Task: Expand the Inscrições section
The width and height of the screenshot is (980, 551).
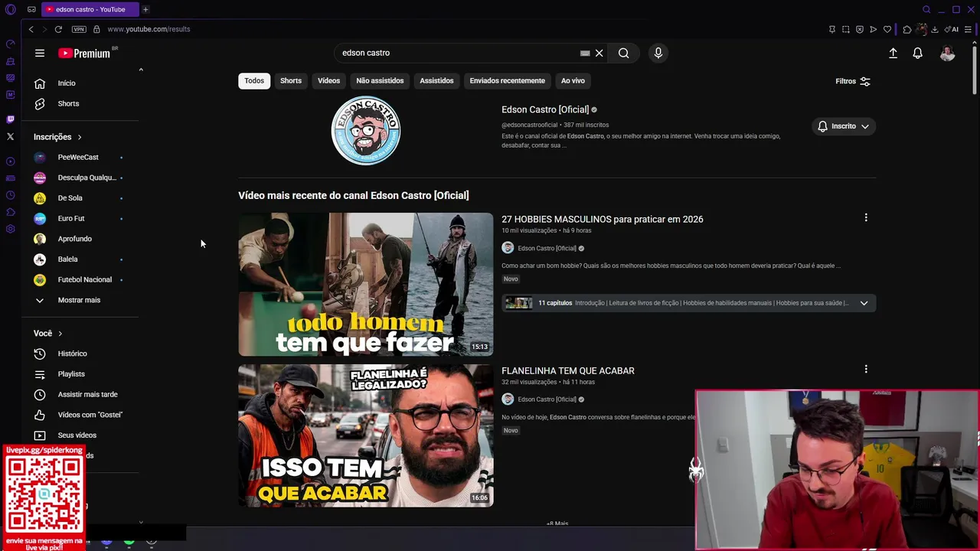Action: pyautogui.click(x=57, y=137)
